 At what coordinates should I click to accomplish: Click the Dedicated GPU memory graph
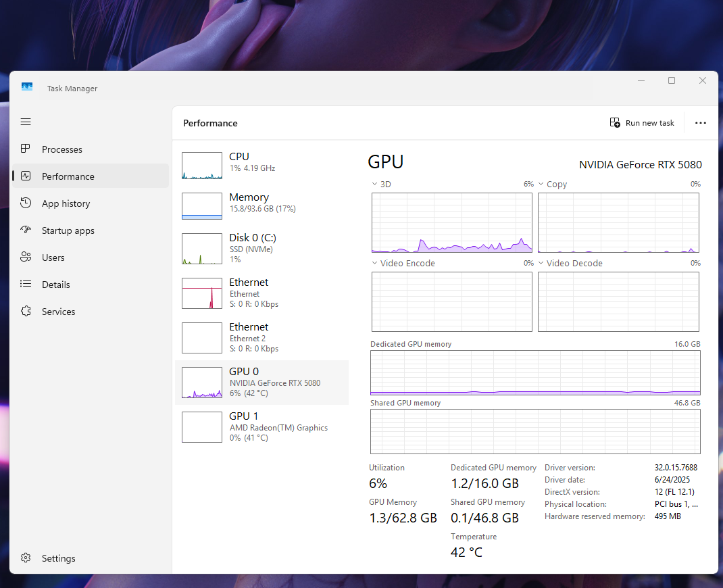(x=535, y=373)
